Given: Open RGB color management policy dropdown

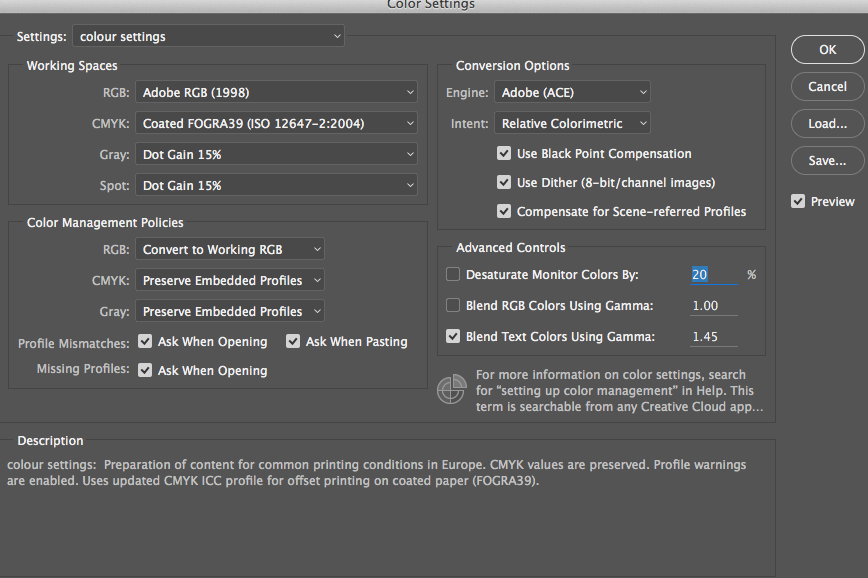Looking at the screenshot, I should [x=230, y=249].
